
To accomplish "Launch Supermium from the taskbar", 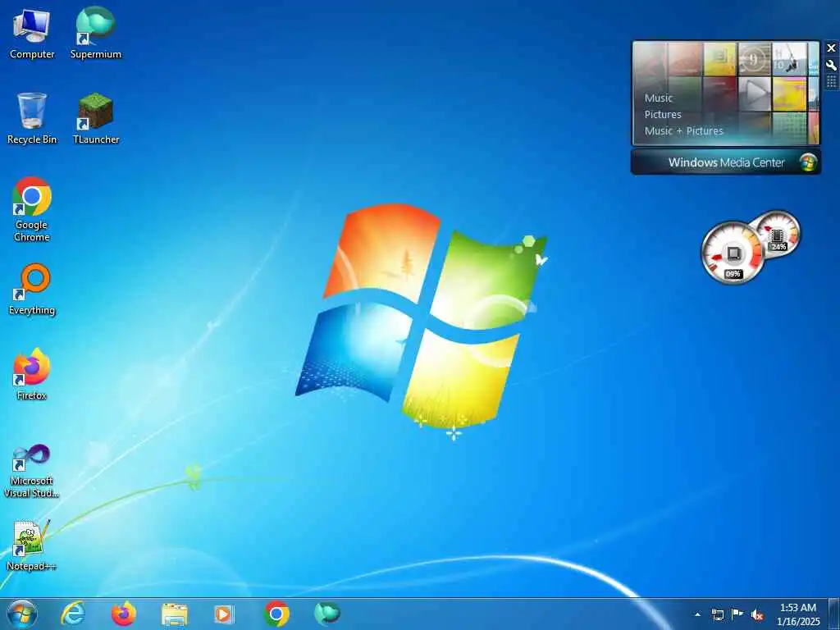I will [326, 614].
